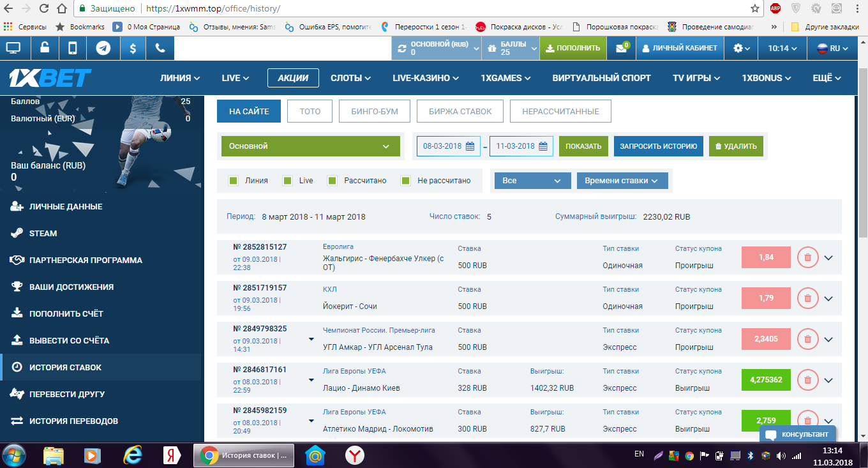Open the 10:14 time zone dropdown
This screenshot has width=868, height=468.
point(782,48)
